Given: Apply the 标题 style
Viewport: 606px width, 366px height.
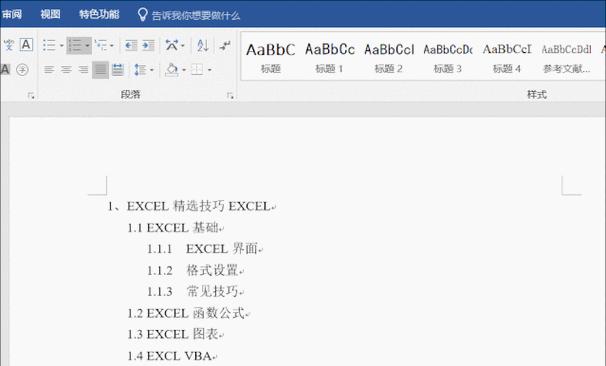Looking at the screenshot, I should tap(271, 58).
